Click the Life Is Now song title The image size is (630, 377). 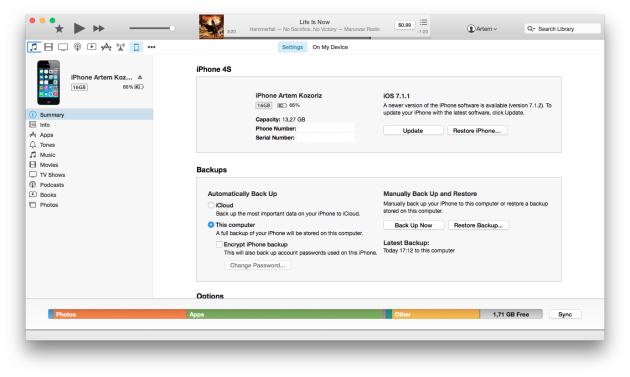(x=314, y=22)
